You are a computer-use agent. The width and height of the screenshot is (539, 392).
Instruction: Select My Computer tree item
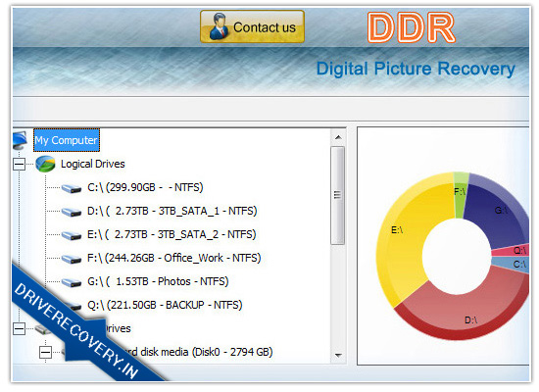(x=67, y=140)
